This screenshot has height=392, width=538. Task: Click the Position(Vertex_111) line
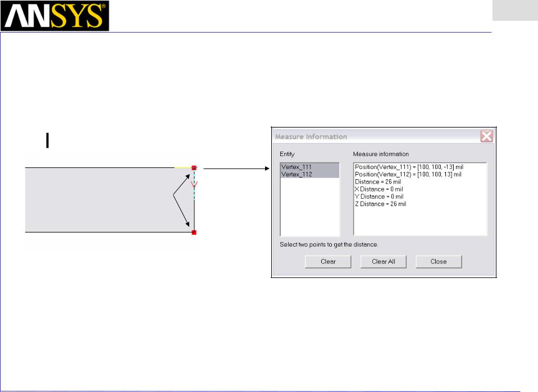point(409,167)
